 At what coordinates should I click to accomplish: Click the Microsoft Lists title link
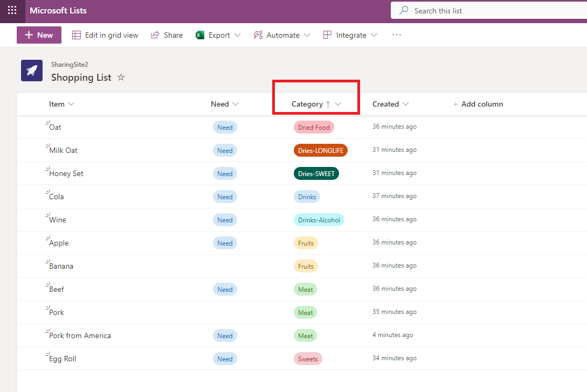coord(58,10)
